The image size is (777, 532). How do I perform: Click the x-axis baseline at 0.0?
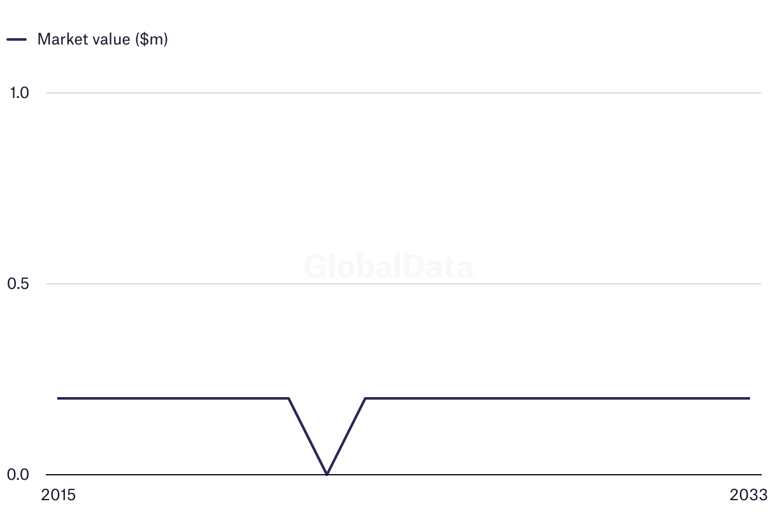pyautogui.click(x=510, y=475)
